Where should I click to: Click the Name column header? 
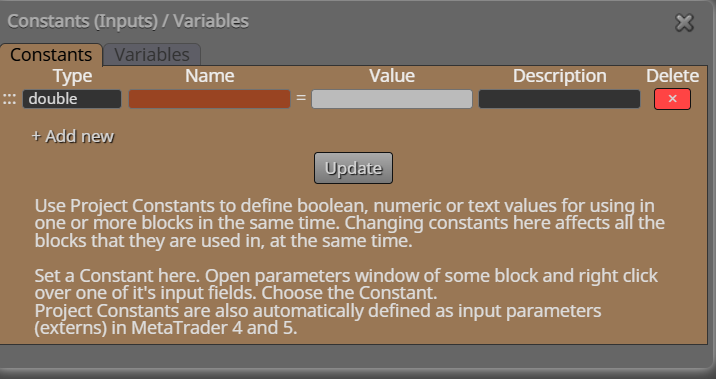pyautogui.click(x=210, y=76)
